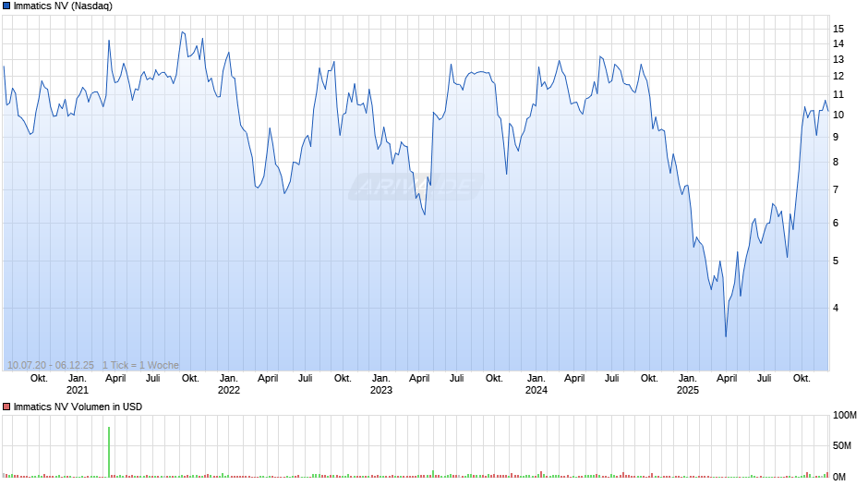The image size is (868, 486).
Task: Click the price axis label 14
Action: click(838, 43)
